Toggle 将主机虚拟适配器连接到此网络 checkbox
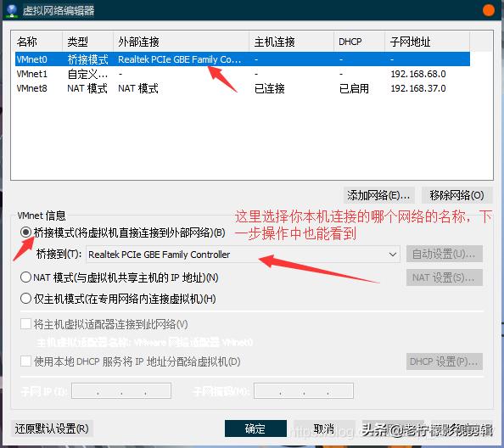Viewport: 504px width, 448px height. click(x=25, y=323)
